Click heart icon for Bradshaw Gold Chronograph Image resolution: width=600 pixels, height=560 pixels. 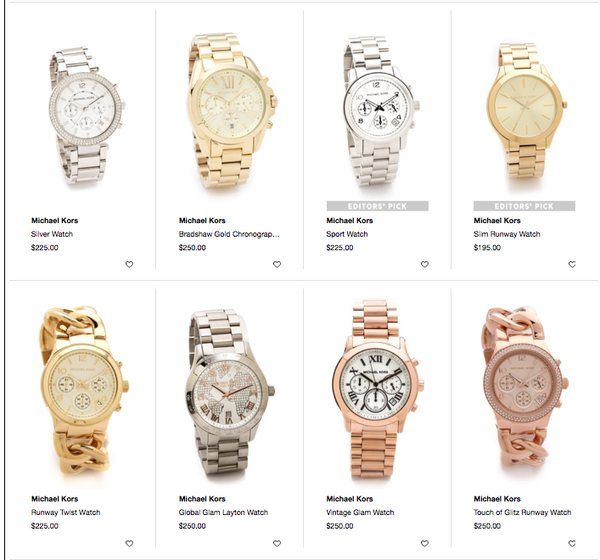pyautogui.click(x=277, y=264)
